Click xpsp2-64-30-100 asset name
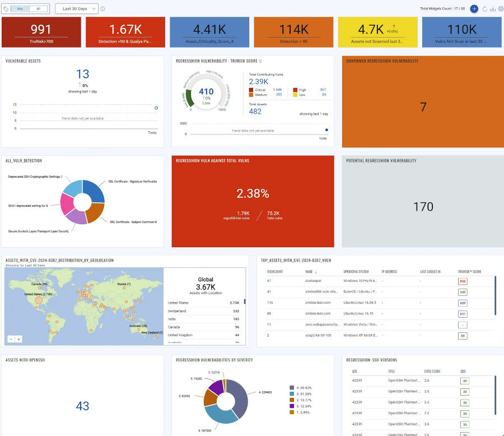The height and width of the screenshot is (436, 504). (x=318, y=335)
